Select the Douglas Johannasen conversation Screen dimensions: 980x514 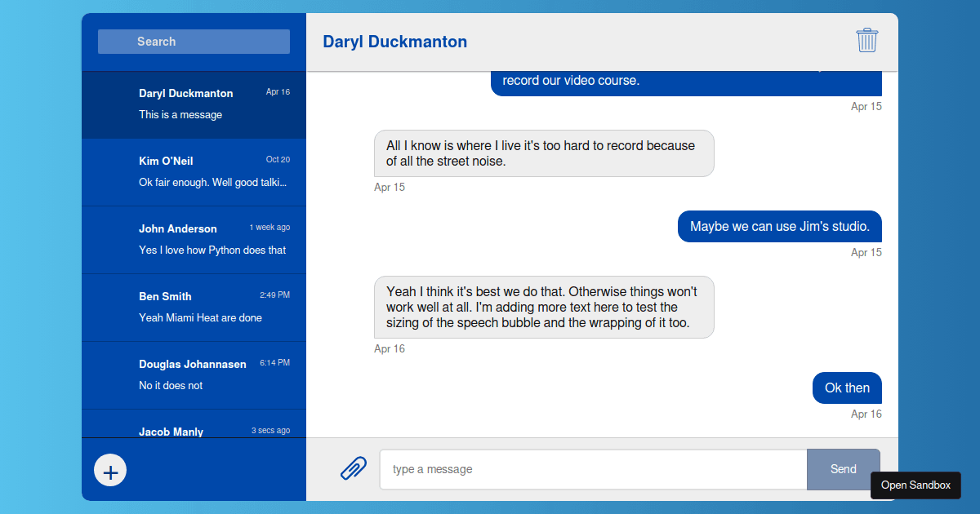[194, 374]
